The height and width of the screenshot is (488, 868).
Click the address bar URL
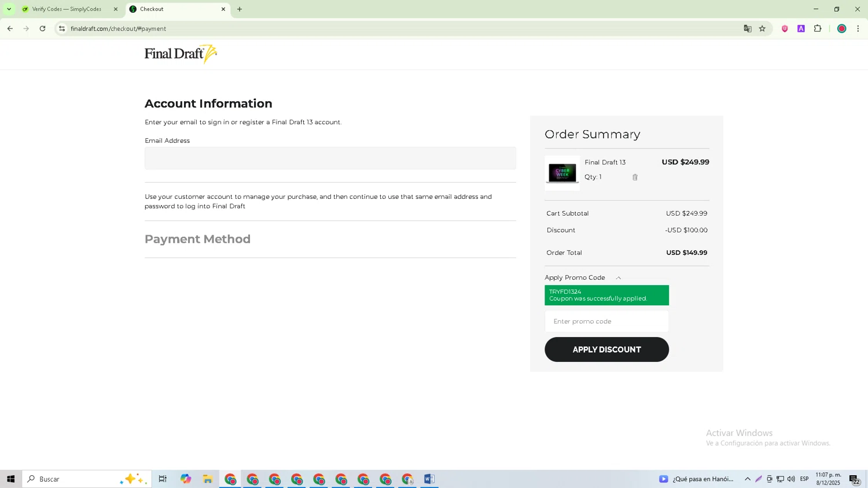click(x=119, y=28)
